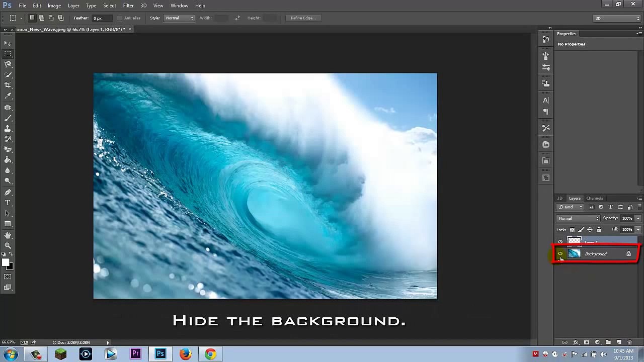Click the Refine Edge button
Screen dimensions: 644x362
[x=303, y=18]
